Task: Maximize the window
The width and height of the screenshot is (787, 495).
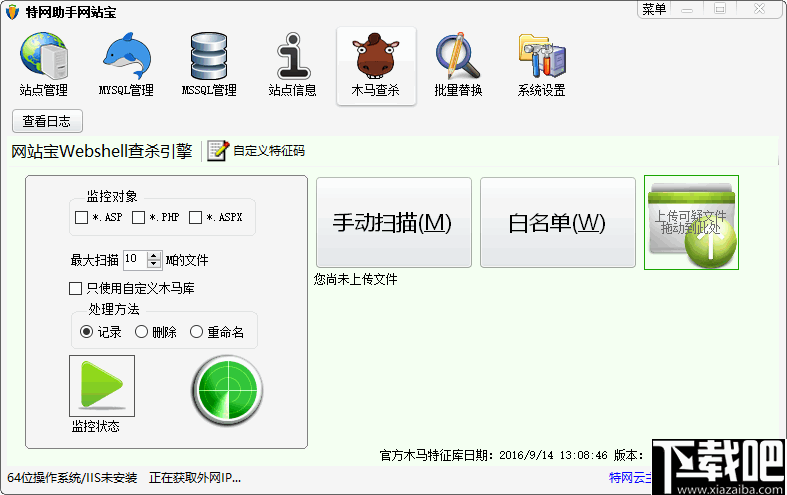Action: pyautogui.click(x=720, y=9)
